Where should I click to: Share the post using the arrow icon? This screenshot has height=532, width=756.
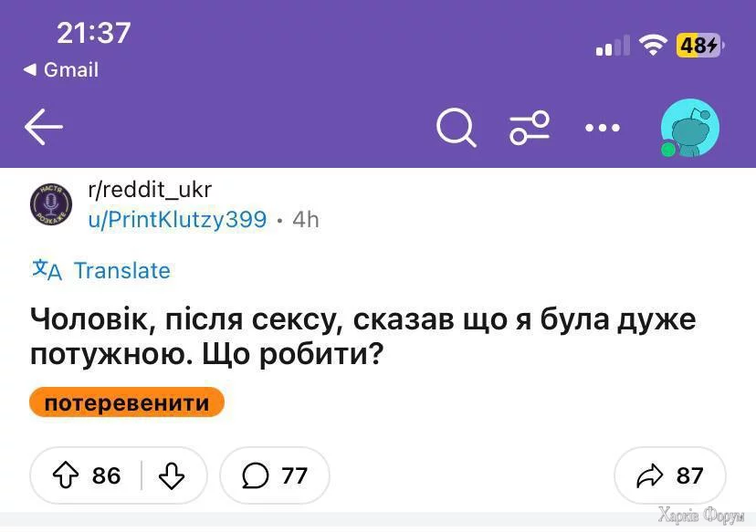[650, 475]
